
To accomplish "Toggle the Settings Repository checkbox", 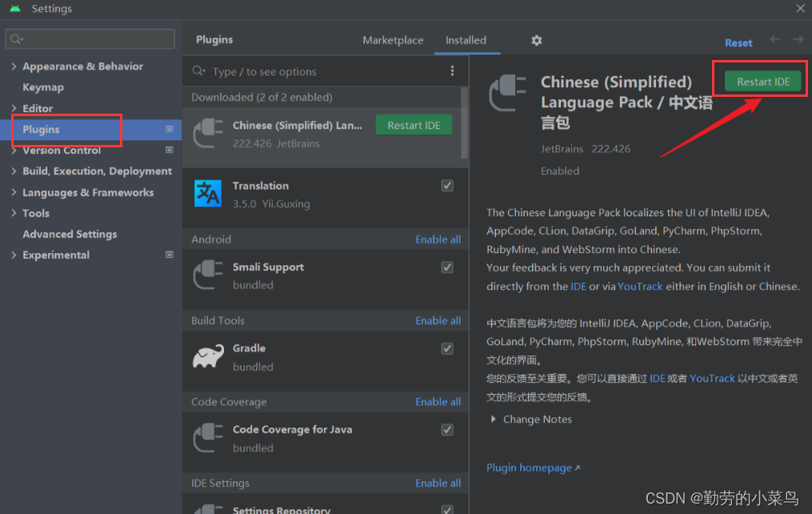I will point(447,509).
